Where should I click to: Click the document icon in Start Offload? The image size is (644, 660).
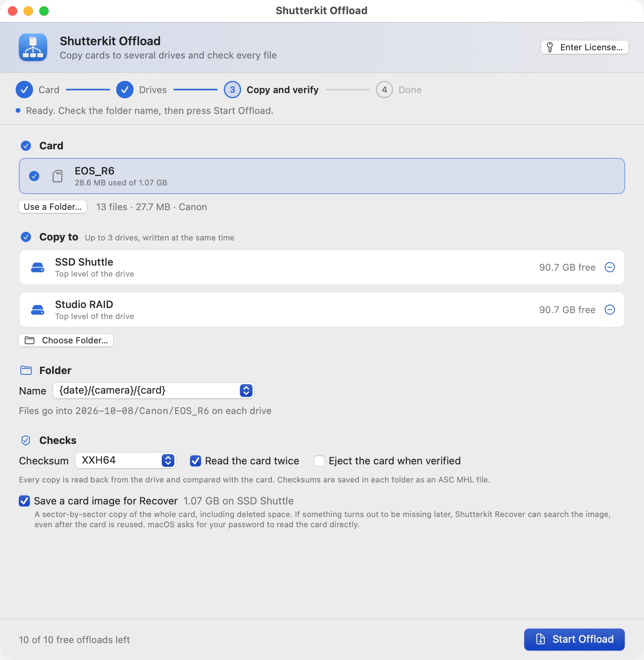click(541, 639)
